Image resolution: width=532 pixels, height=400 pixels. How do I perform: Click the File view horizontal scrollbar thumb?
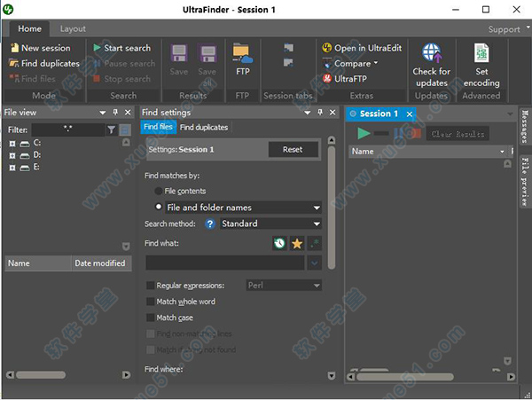click(41, 375)
